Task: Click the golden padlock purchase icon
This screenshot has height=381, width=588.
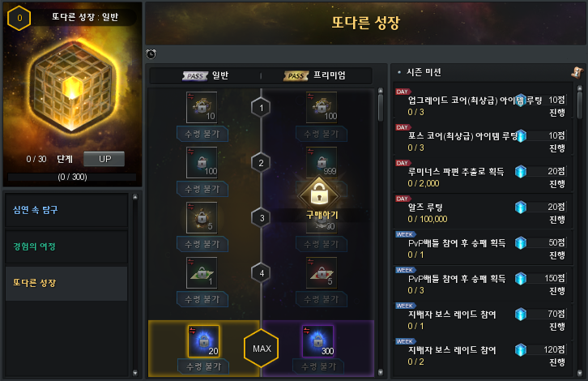Action: coord(319,194)
